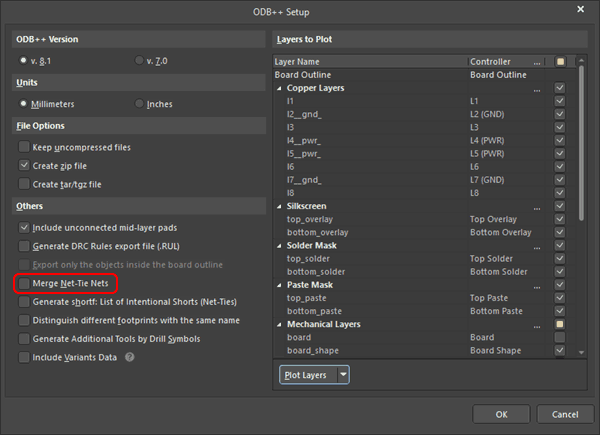Choose Inches as the unit

(x=139, y=104)
